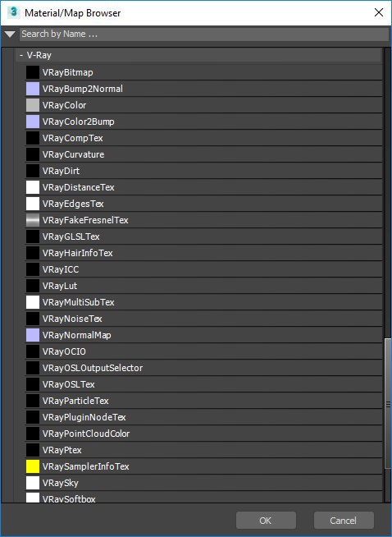
Task: Click the 3ds Max app icon in title bar
Action: (13, 12)
